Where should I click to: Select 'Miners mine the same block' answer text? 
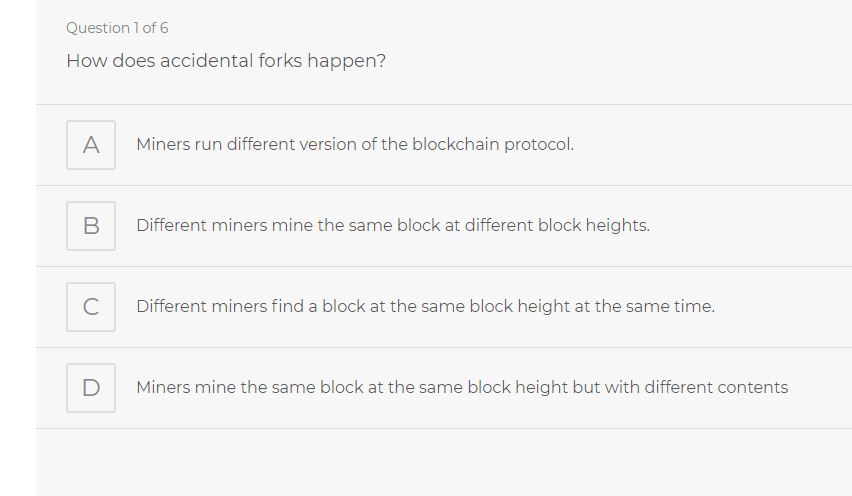point(462,387)
